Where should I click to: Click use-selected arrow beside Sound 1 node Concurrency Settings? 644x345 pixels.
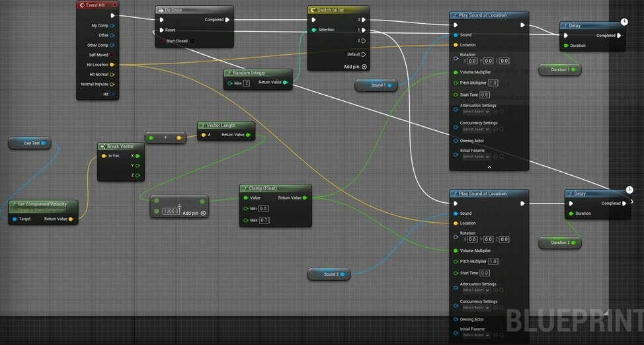pyautogui.click(x=495, y=130)
